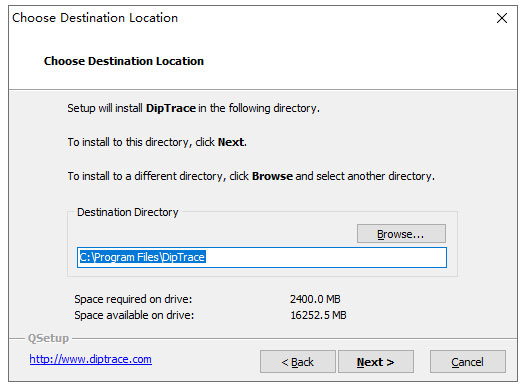This screenshot has width=523, height=388.
Task: Cancel the DipTrace installation
Action: [468, 362]
